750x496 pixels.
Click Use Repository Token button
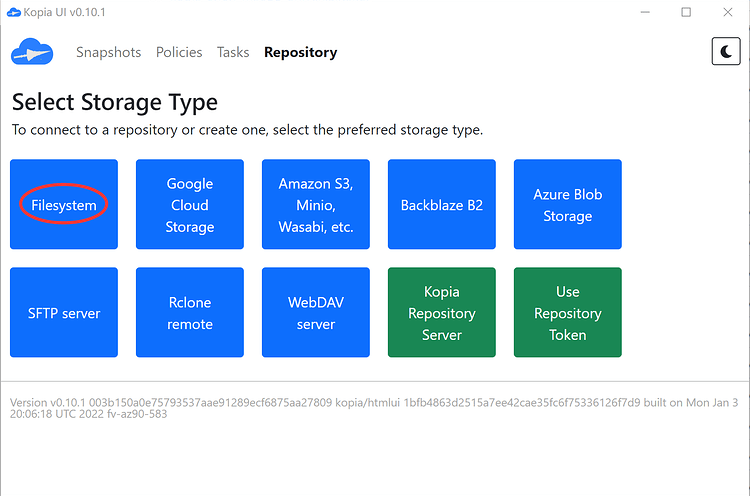[x=568, y=313]
